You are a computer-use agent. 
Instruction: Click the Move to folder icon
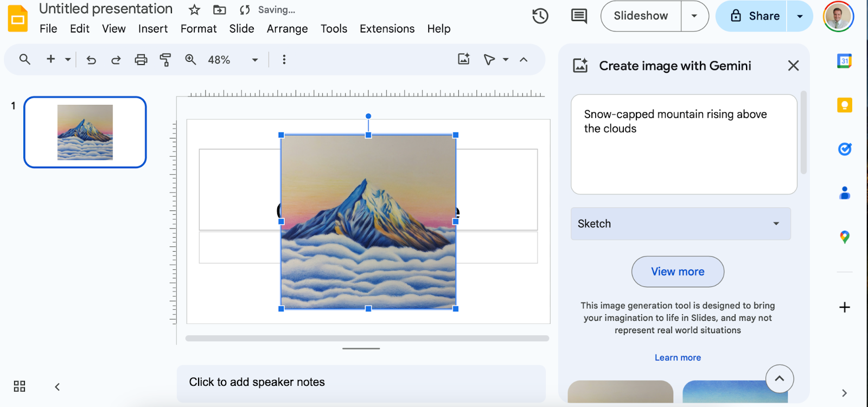[x=219, y=10]
